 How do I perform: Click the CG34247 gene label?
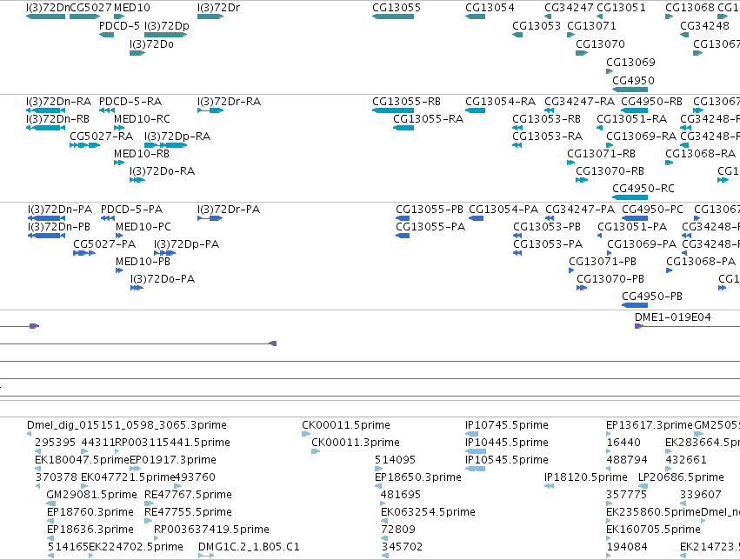coord(569,8)
